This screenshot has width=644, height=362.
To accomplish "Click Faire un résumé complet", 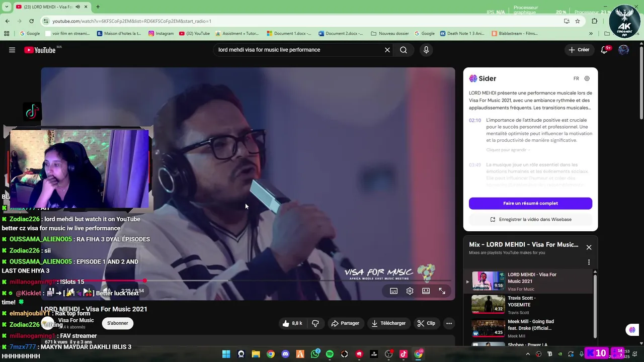I will click(530, 203).
